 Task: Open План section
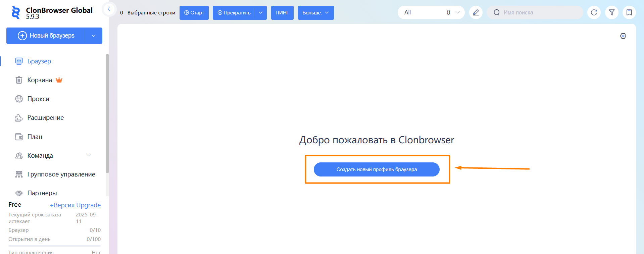[35, 137]
